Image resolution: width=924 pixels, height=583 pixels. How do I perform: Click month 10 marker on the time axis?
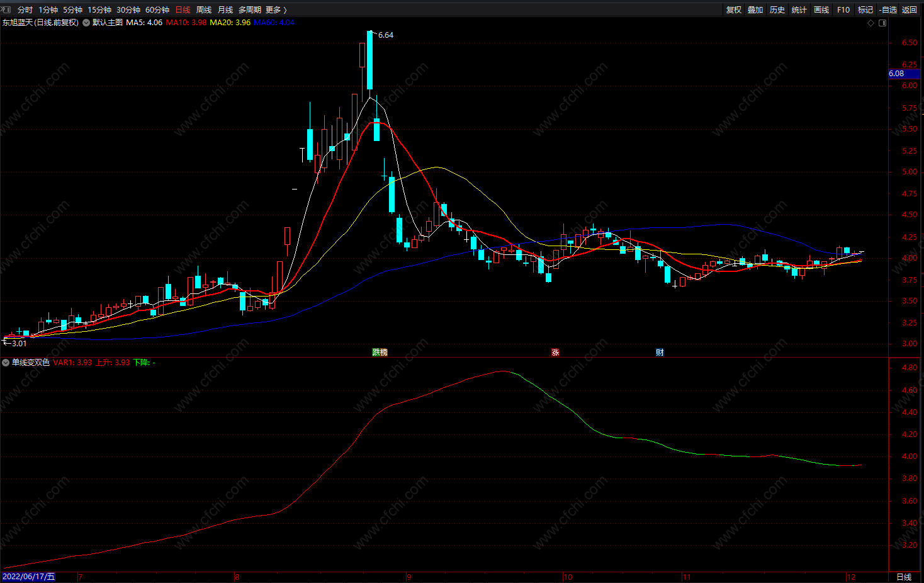pyautogui.click(x=568, y=577)
